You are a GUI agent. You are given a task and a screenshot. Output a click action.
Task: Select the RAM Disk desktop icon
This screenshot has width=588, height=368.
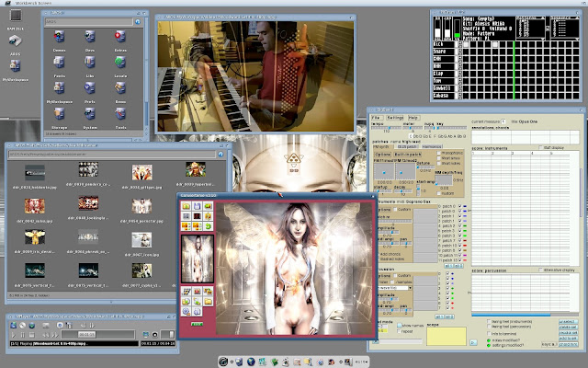tap(16, 16)
